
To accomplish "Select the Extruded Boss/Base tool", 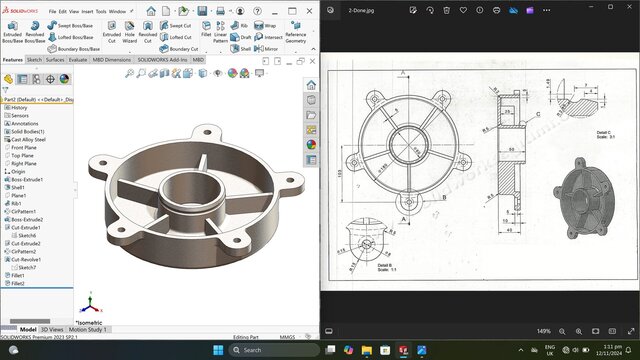I will click(x=13, y=32).
